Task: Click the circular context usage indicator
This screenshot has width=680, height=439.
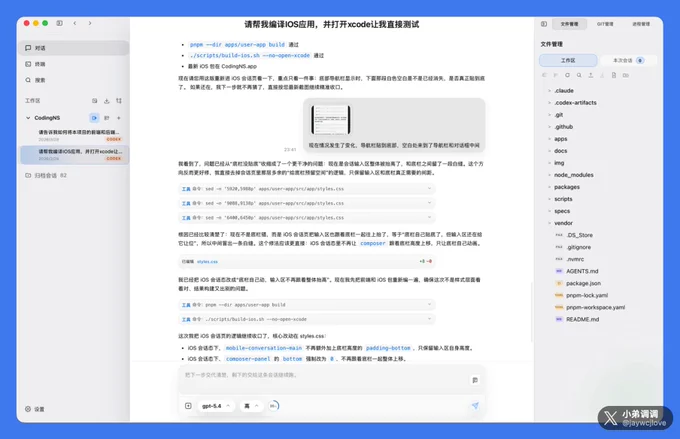Action: coord(274,406)
